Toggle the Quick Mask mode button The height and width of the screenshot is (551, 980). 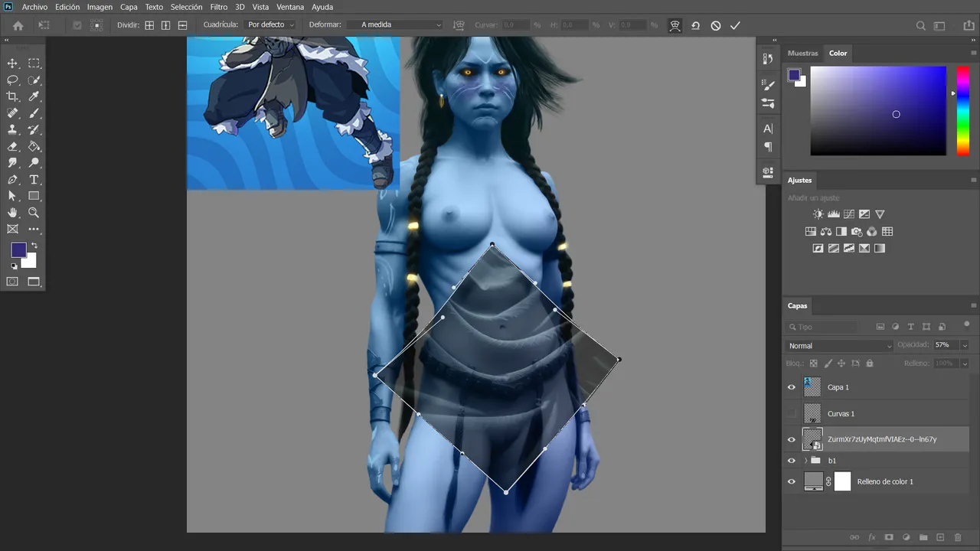pyautogui.click(x=12, y=282)
